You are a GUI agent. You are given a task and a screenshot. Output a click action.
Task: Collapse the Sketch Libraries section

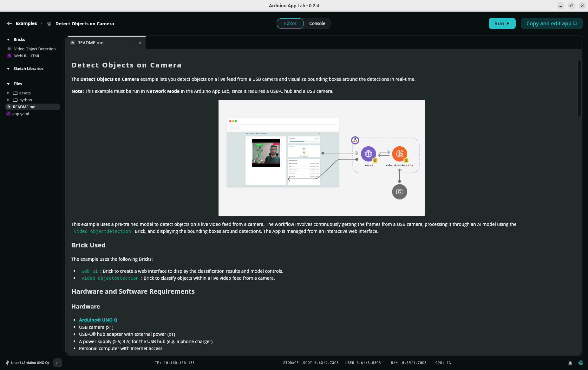pos(8,69)
